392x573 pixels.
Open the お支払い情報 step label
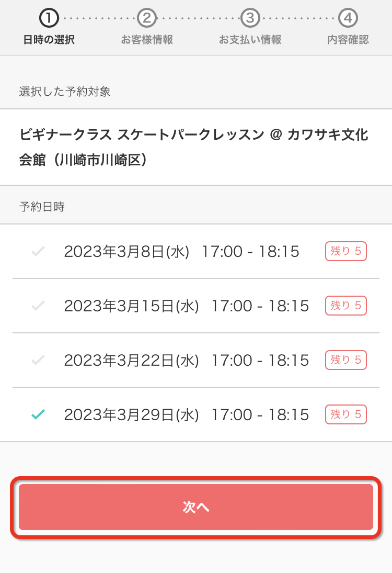[250, 39]
